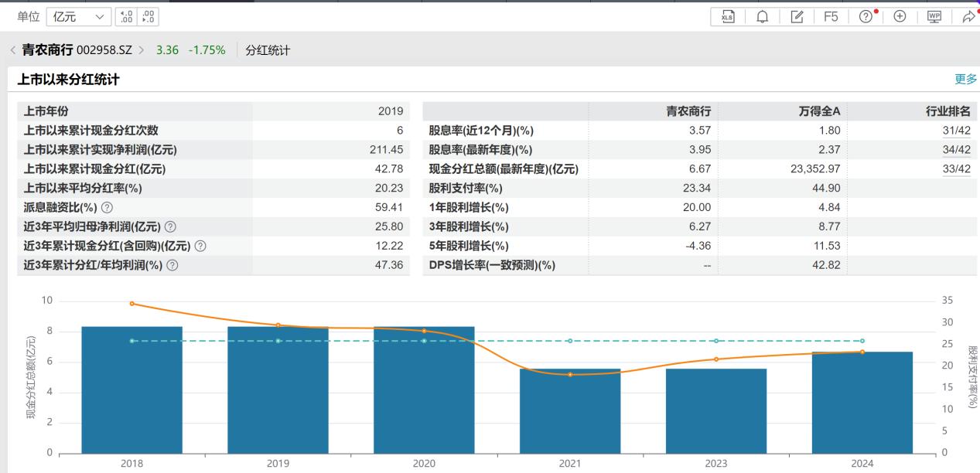Click the 更多 link

965,79
